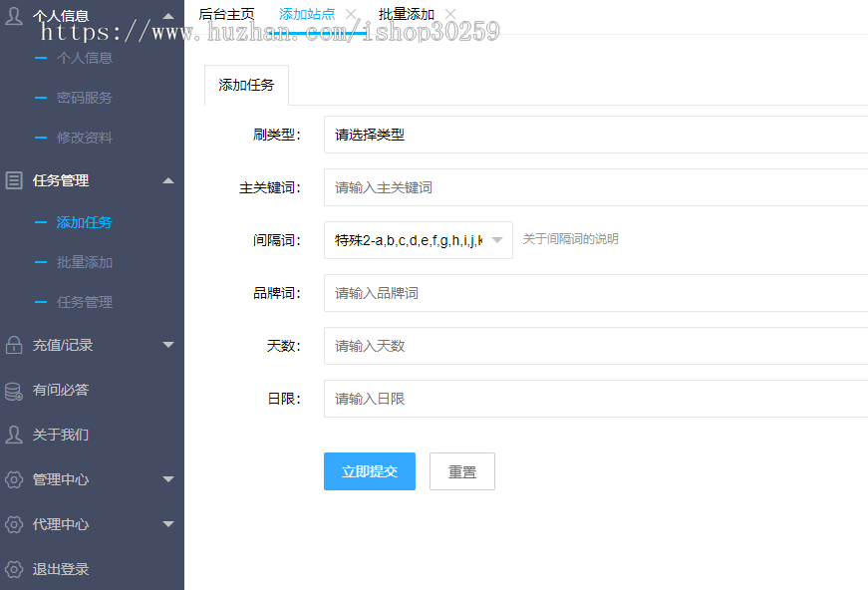Open 有问必答 menu entry

point(61,390)
